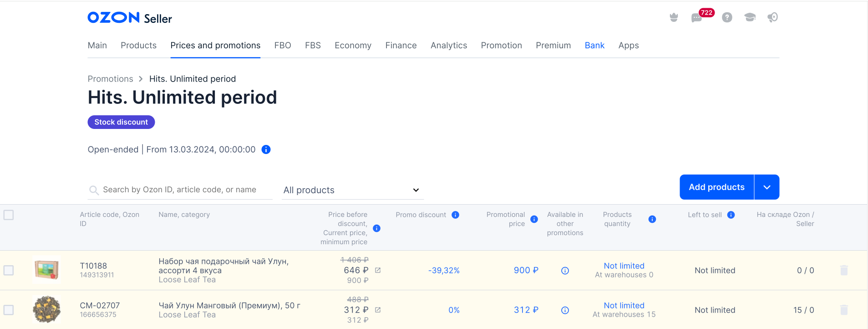Open the Finance tab
This screenshot has width=868, height=329.
(401, 46)
